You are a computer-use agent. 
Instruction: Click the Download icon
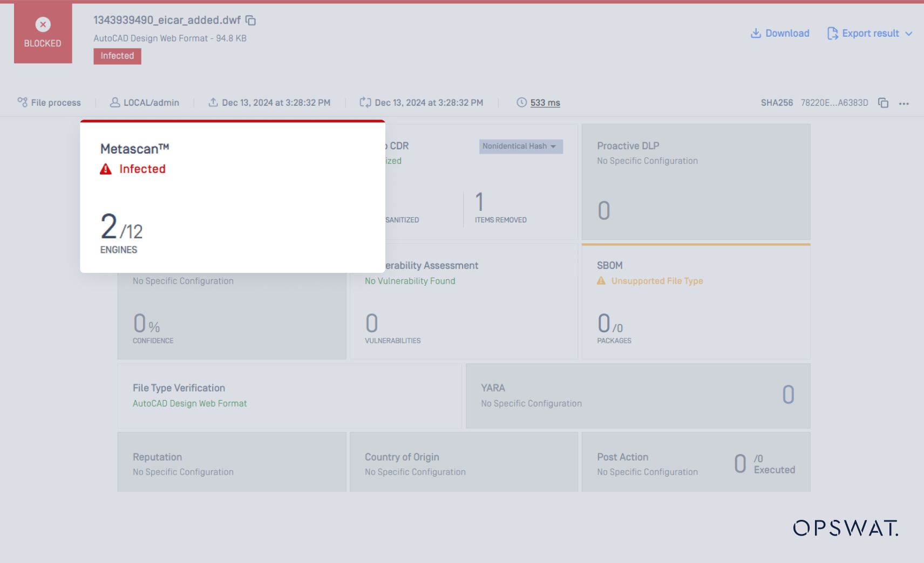click(x=756, y=33)
